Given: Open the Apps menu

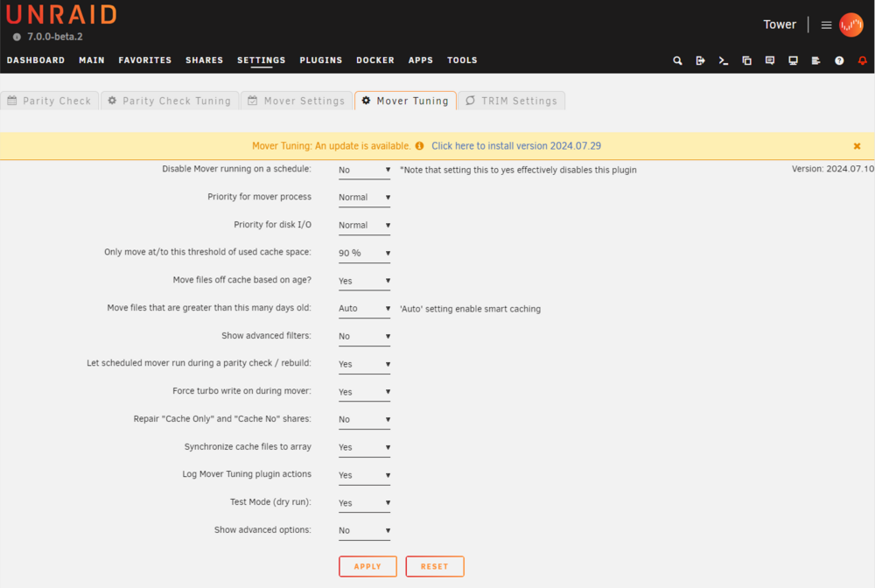Looking at the screenshot, I should 421,60.
